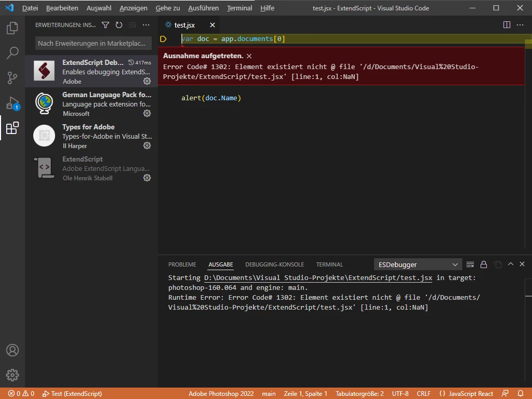Viewport: 532px width, 399px height.
Task: Change indentation via Tabulatorgröße: 2
Action: point(360,394)
